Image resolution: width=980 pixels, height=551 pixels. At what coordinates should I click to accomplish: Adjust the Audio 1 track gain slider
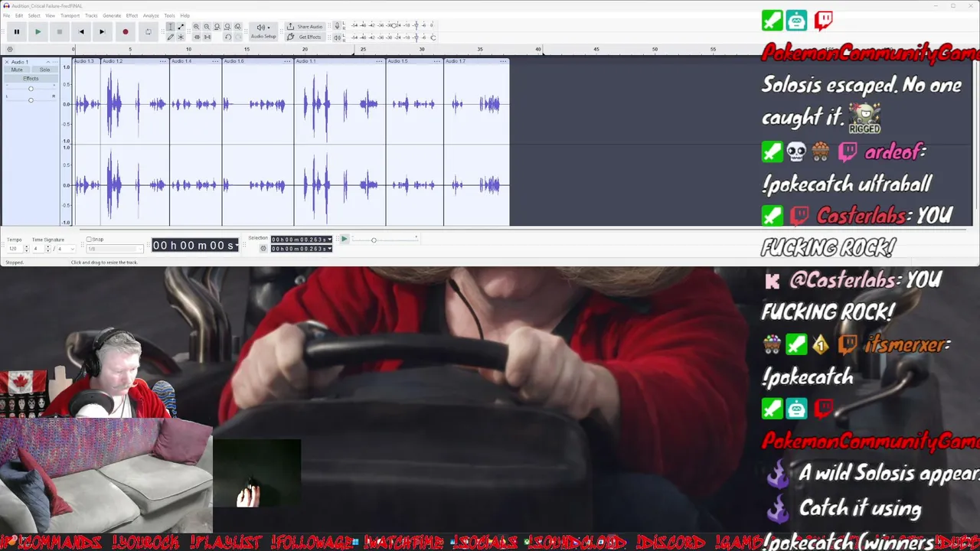[31, 89]
